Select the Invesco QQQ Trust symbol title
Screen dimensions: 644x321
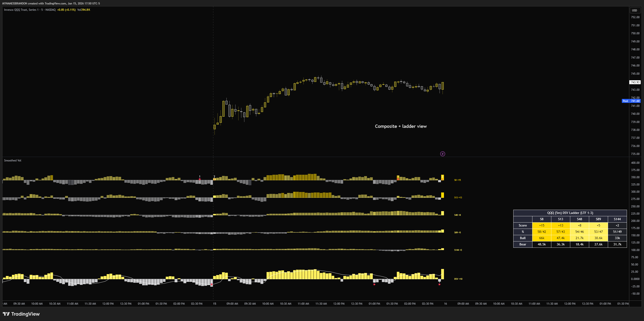coord(30,10)
